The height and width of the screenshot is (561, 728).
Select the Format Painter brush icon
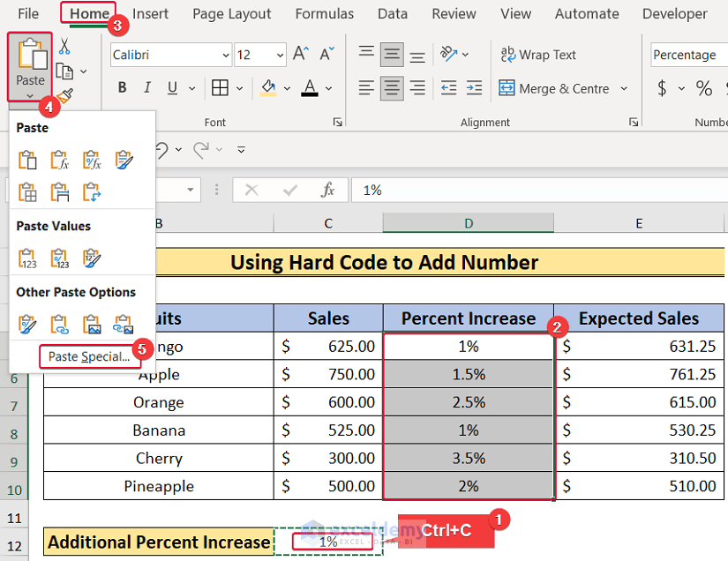click(66, 95)
